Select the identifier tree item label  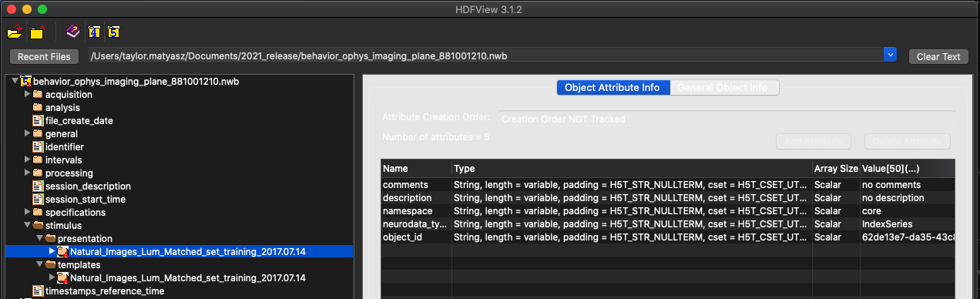[x=65, y=146]
